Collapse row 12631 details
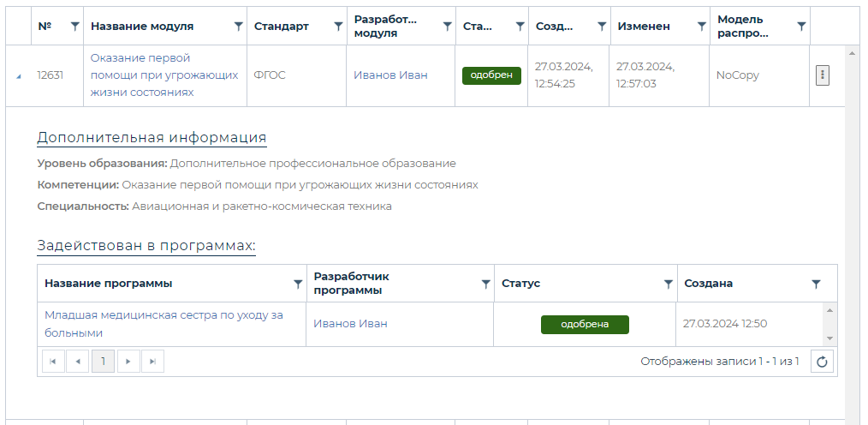This screenshot has width=868, height=425. (19, 76)
